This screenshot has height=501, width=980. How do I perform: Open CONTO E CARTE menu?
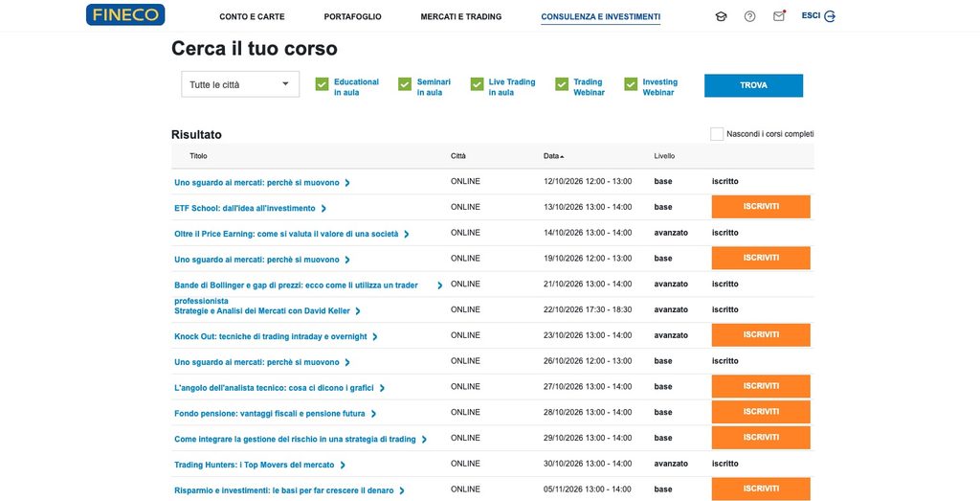pos(252,17)
